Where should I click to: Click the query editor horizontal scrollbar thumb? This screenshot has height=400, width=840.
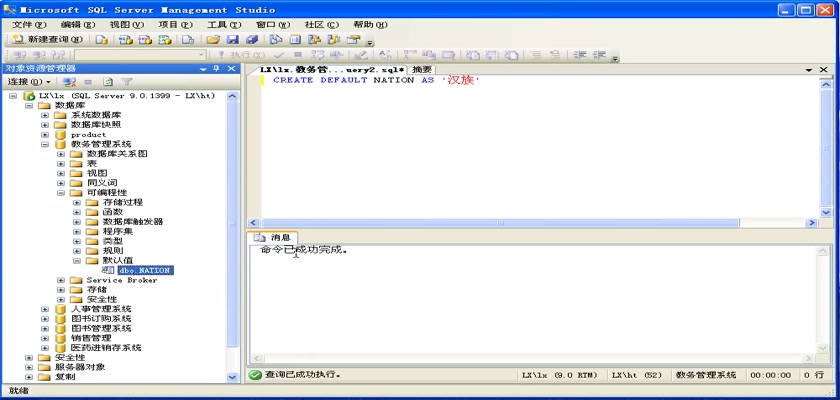[500, 223]
